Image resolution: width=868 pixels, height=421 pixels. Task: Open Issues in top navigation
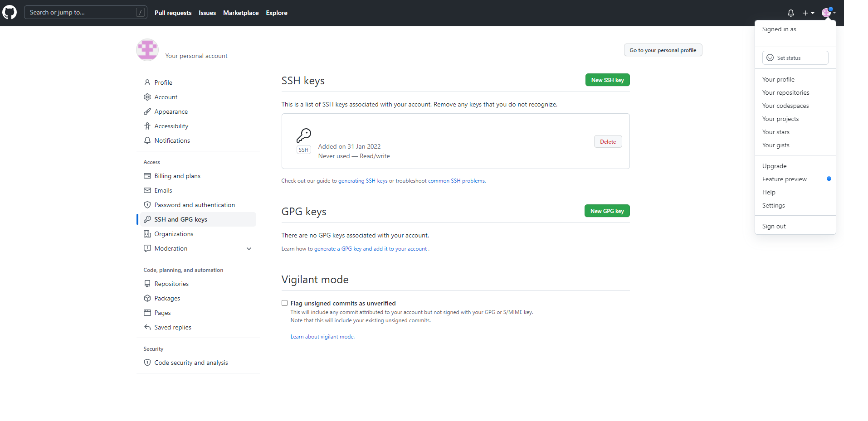207,13
